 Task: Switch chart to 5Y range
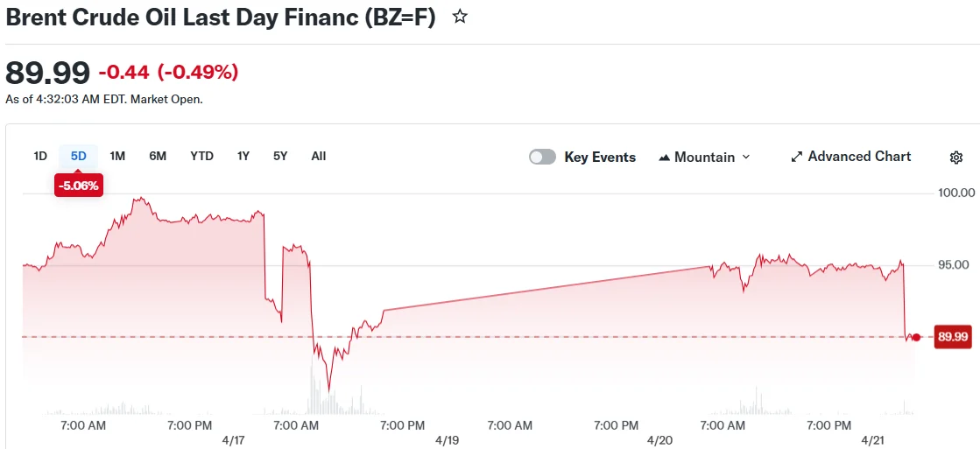(x=280, y=156)
